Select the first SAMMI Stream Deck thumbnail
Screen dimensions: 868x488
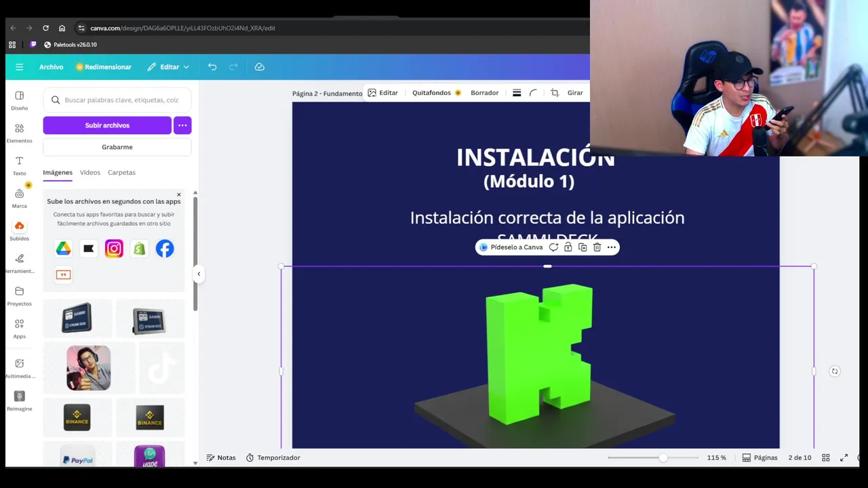(77, 319)
